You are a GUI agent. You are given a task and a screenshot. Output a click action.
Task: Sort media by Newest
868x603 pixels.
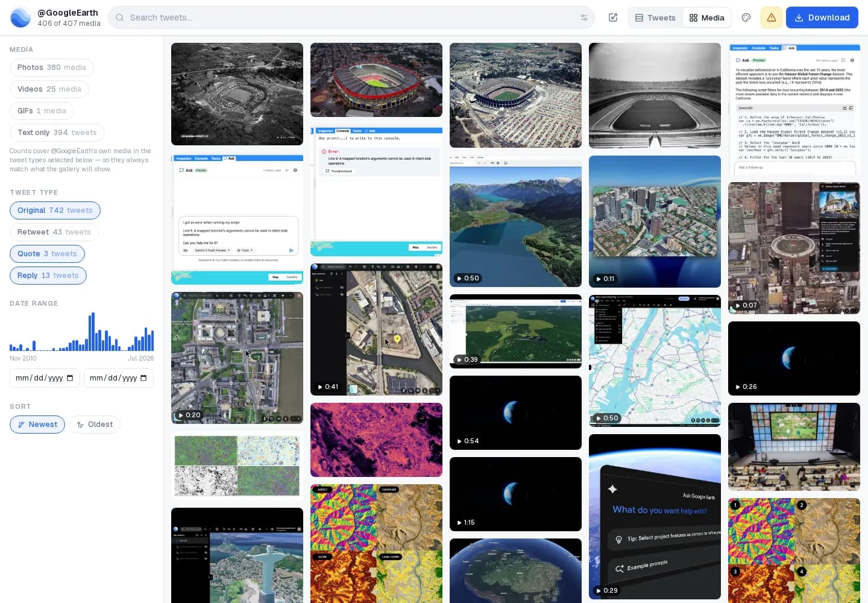pyautogui.click(x=37, y=425)
